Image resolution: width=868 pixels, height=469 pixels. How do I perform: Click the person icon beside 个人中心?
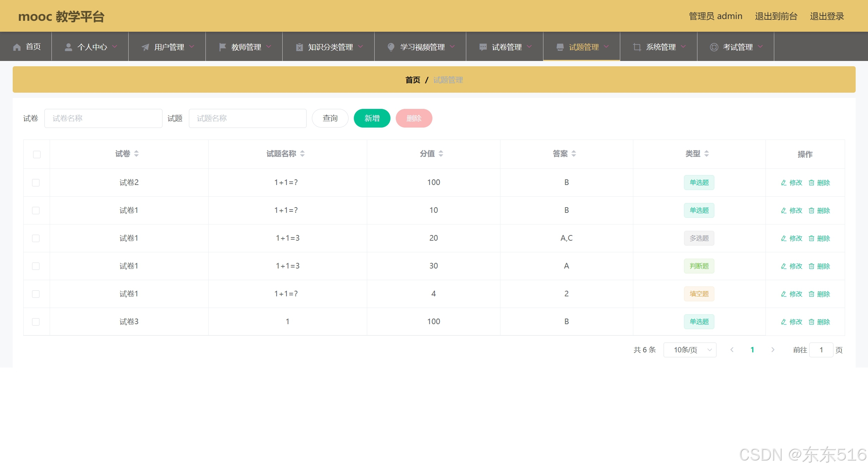68,47
